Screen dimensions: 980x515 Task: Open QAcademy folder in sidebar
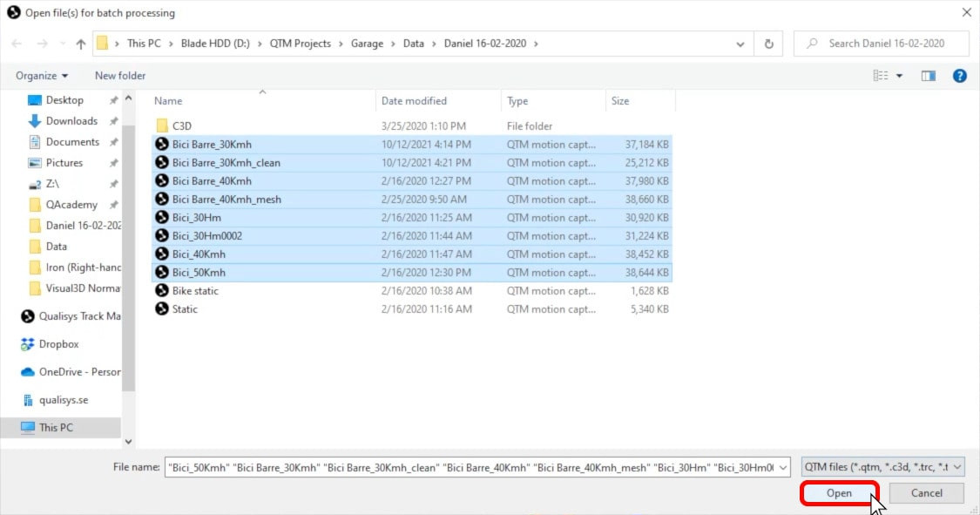click(x=63, y=205)
